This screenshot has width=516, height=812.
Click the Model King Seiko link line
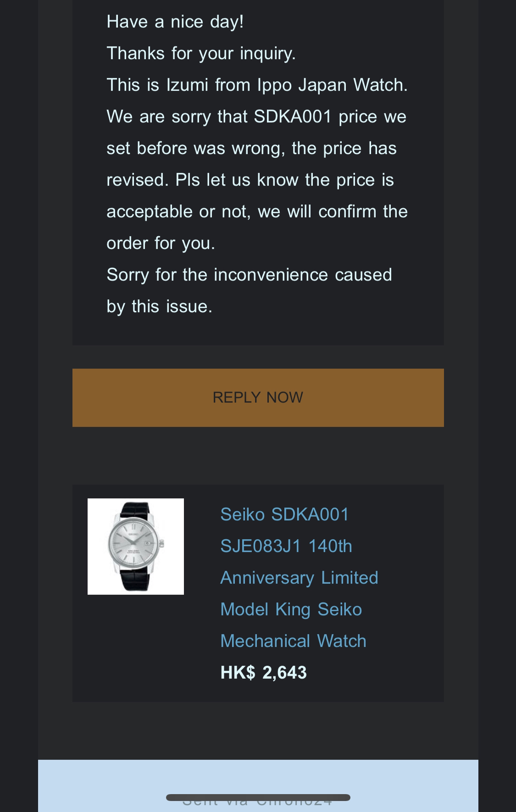click(291, 609)
